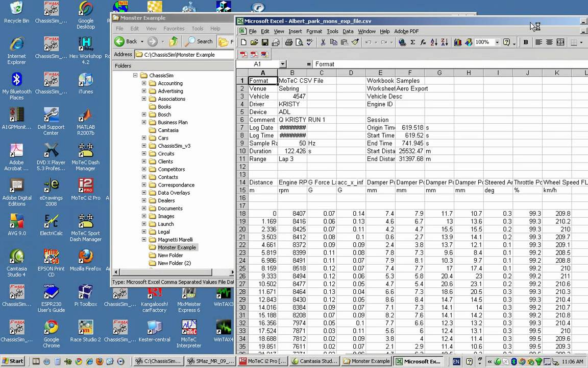This screenshot has height=368, width=588.
Task: Select column B header in Excel
Action: [292, 73]
